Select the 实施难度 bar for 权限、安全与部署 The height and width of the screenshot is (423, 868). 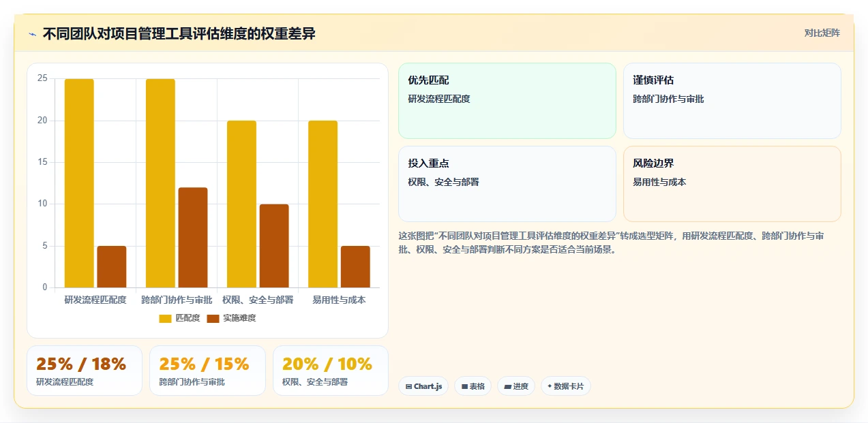274,246
